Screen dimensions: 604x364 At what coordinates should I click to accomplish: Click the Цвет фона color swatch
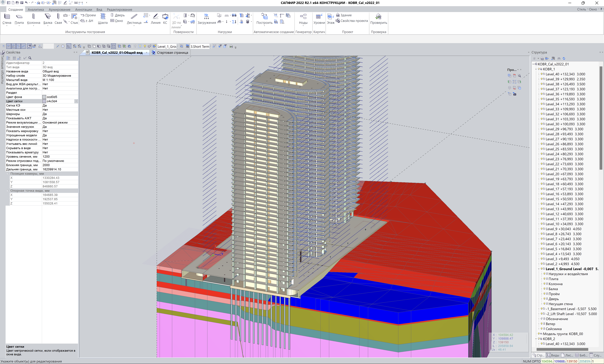[x=44, y=97]
